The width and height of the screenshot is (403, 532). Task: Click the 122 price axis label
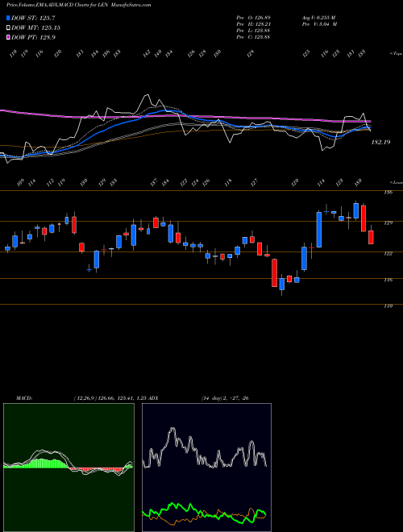[x=388, y=253]
